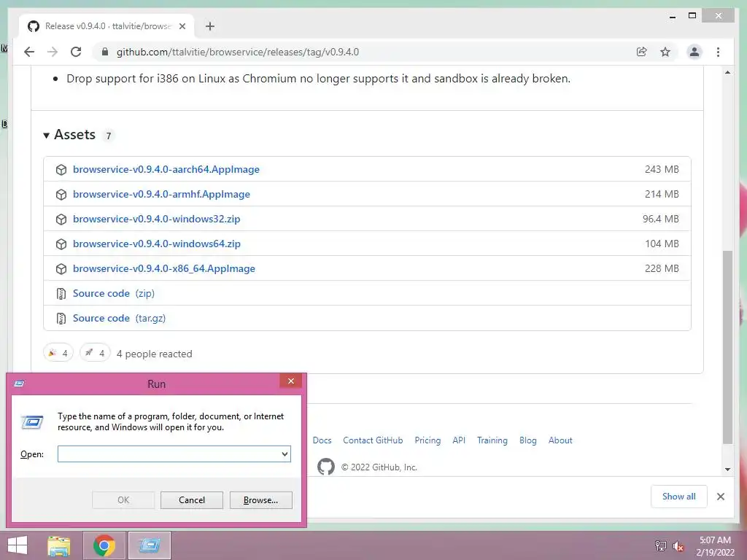Click the party popper reaction button
This screenshot has width=747, height=560.
pos(58,353)
